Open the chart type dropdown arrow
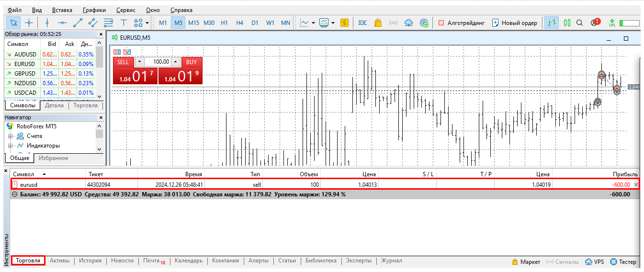This screenshot has width=644, height=272. click(x=314, y=23)
